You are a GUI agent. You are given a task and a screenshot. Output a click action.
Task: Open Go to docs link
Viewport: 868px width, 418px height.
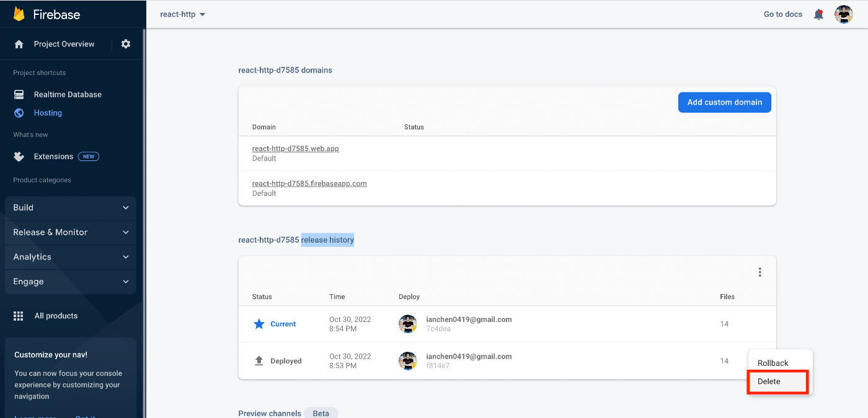782,14
